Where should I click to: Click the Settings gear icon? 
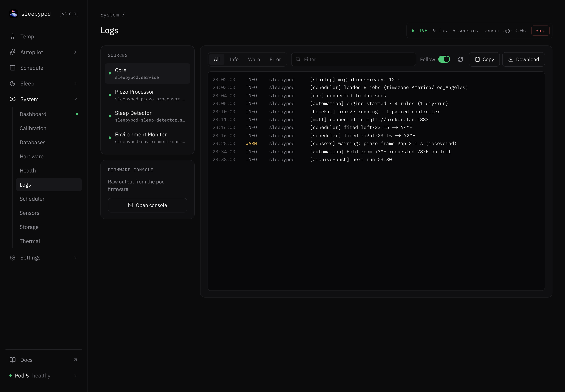coord(13,257)
